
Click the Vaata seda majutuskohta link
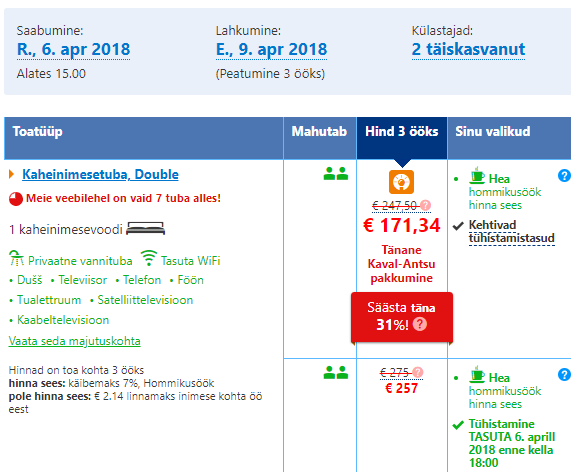(75, 341)
